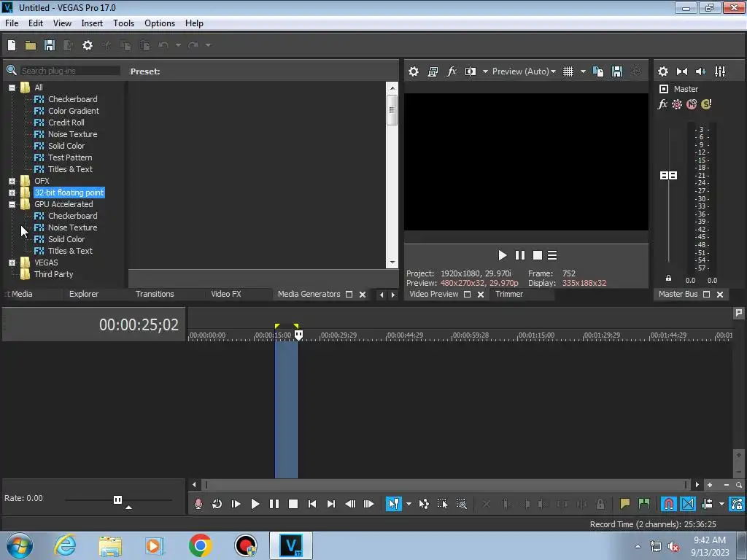Toggle Master output square checkbox
747x560 pixels.
click(x=664, y=89)
